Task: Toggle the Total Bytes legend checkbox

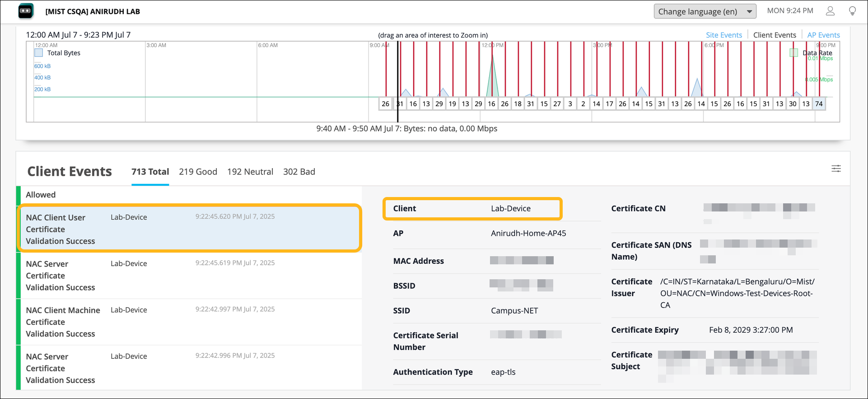Action: point(39,53)
